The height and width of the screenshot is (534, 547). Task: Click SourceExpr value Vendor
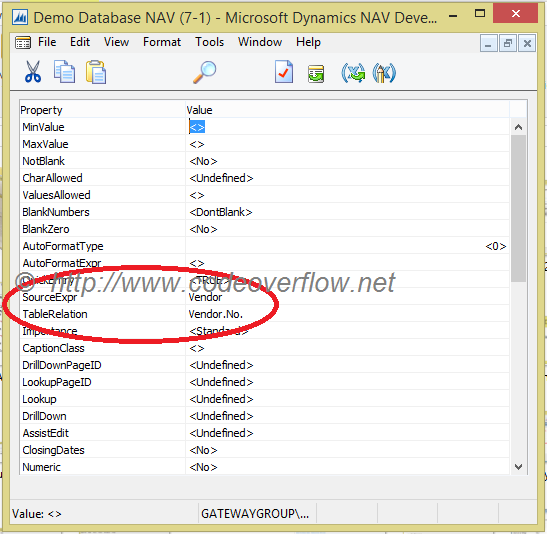(x=205, y=297)
